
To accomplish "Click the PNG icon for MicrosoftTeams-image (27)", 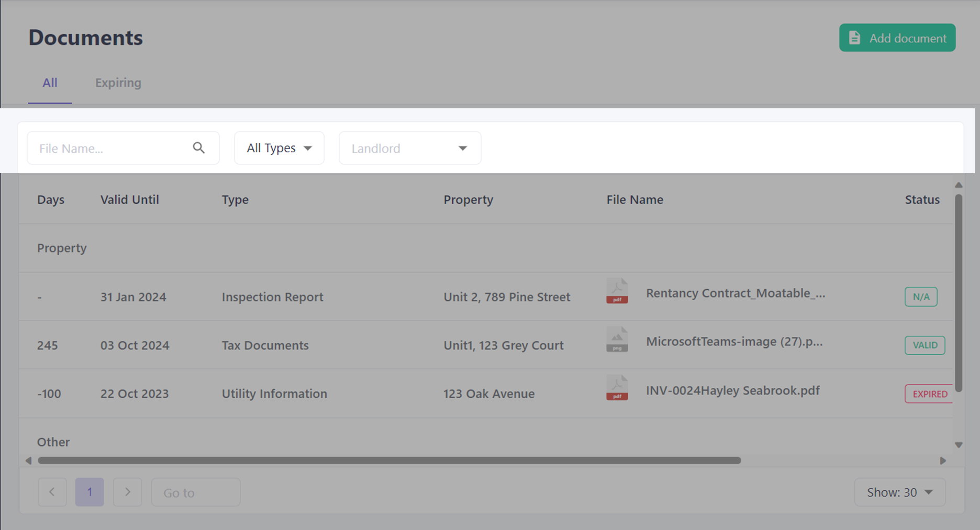I will [x=617, y=340].
